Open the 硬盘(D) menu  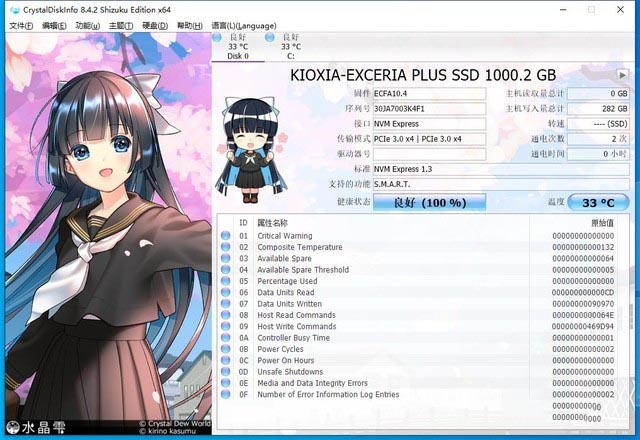[x=155, y=26]
